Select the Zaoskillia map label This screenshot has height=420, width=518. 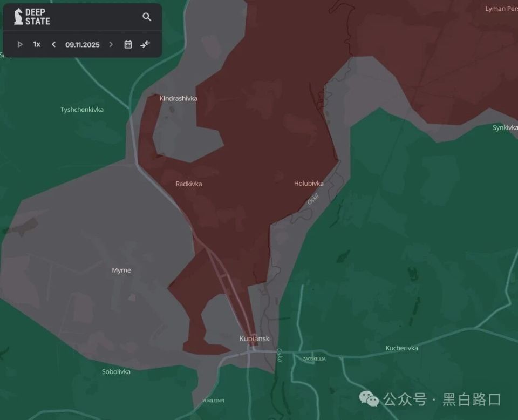point(314,359)
